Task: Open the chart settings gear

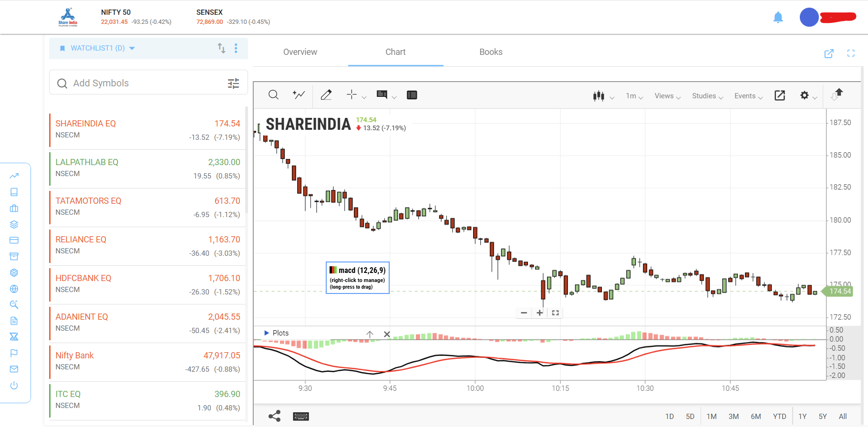Action: [805, 95]
